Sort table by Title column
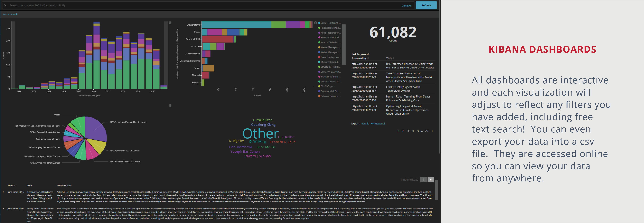The image size is (644, 223). 390,58
